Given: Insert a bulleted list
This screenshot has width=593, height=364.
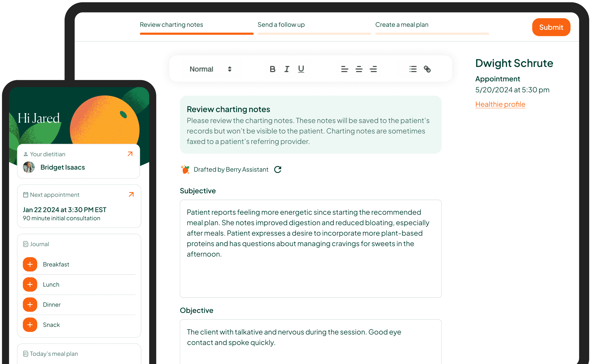Looking at the screenshot, I should (413, 69).
